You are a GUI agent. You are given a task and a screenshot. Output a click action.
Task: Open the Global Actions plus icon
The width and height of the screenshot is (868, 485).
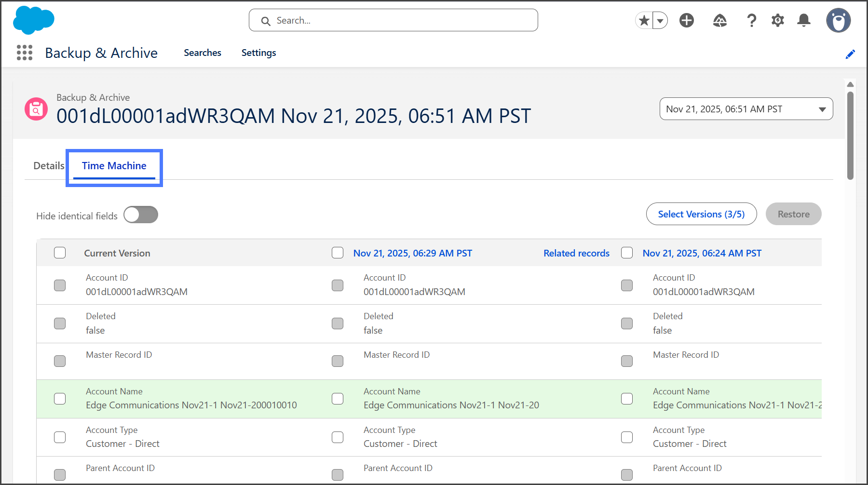686,20
